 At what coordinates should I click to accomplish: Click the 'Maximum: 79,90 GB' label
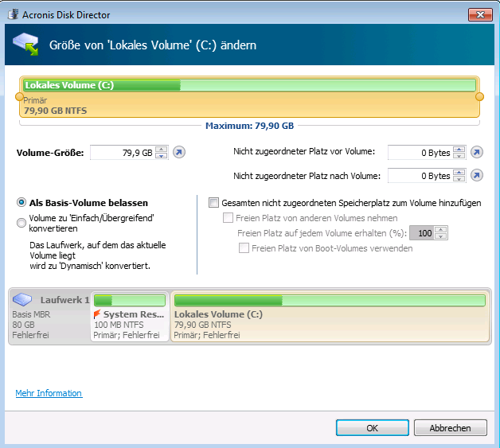click(250, 126)
